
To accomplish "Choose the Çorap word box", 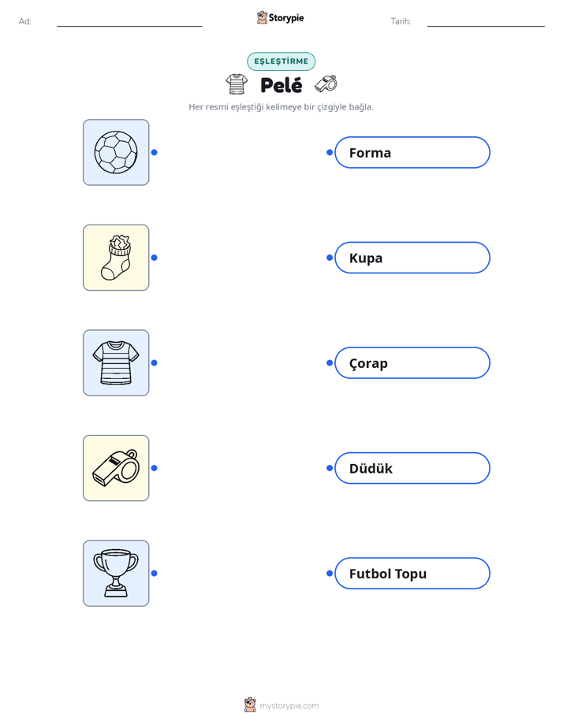I will (412, 362).
